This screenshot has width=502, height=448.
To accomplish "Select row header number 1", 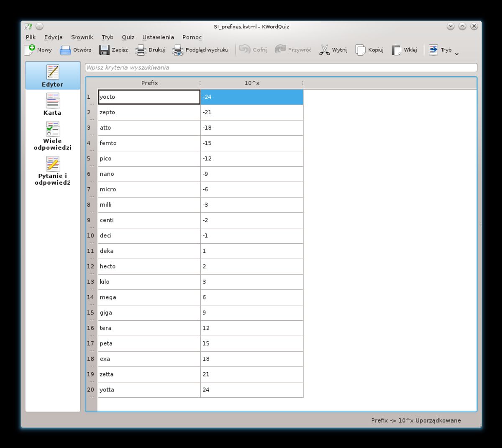I will [x=91, y=97].
